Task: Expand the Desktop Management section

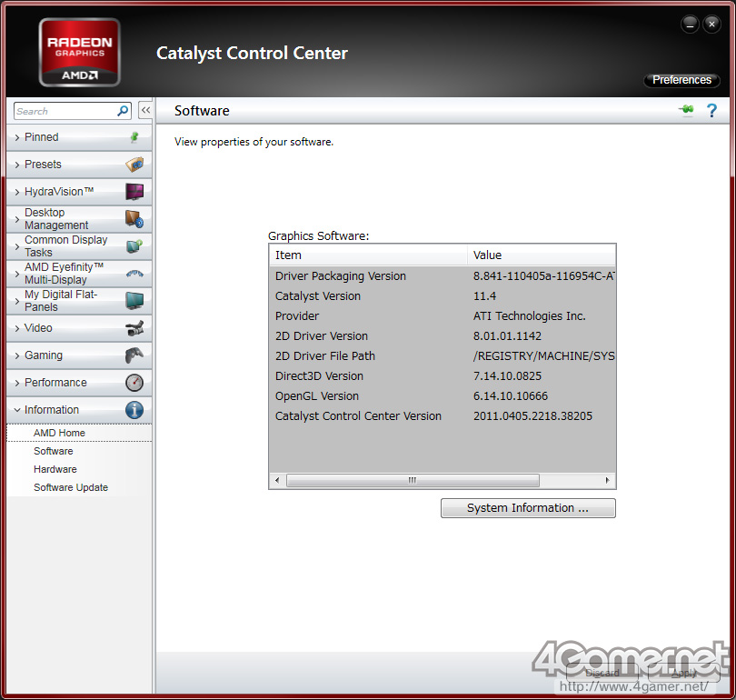Action: click(x=79, y=219)
